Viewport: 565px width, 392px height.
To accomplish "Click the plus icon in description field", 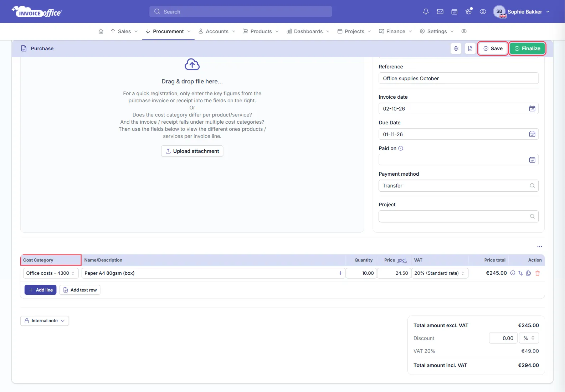I will click(x=340, y=273).
